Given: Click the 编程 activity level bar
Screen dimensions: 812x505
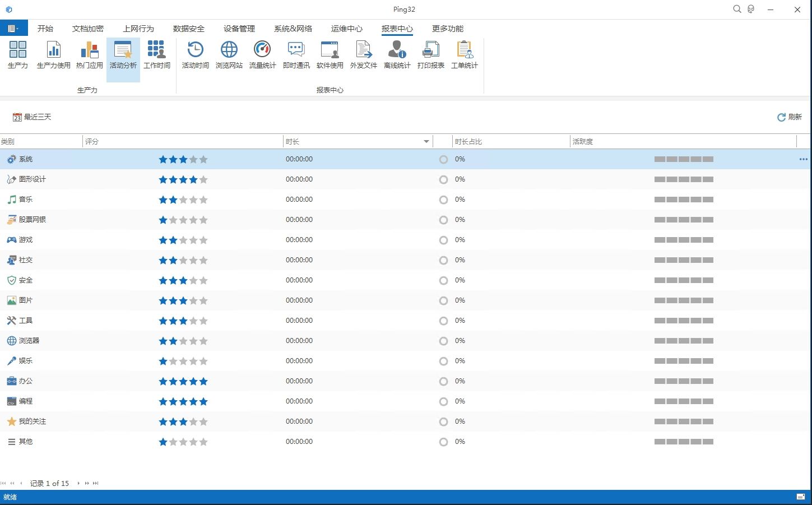Looking at the screenshot, I should pyautogui.click(x=684, y=401).
